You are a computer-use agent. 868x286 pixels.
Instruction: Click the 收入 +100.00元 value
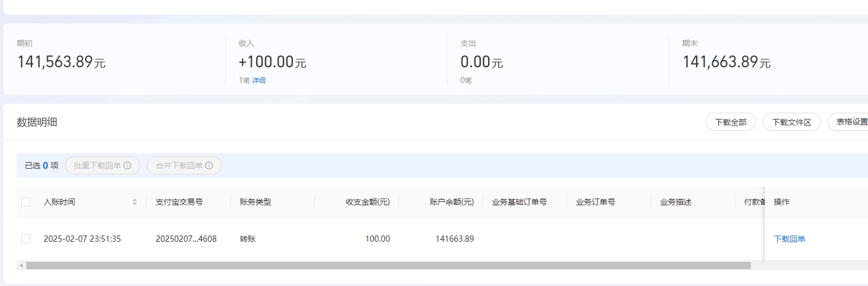click(x=272, y=62)
